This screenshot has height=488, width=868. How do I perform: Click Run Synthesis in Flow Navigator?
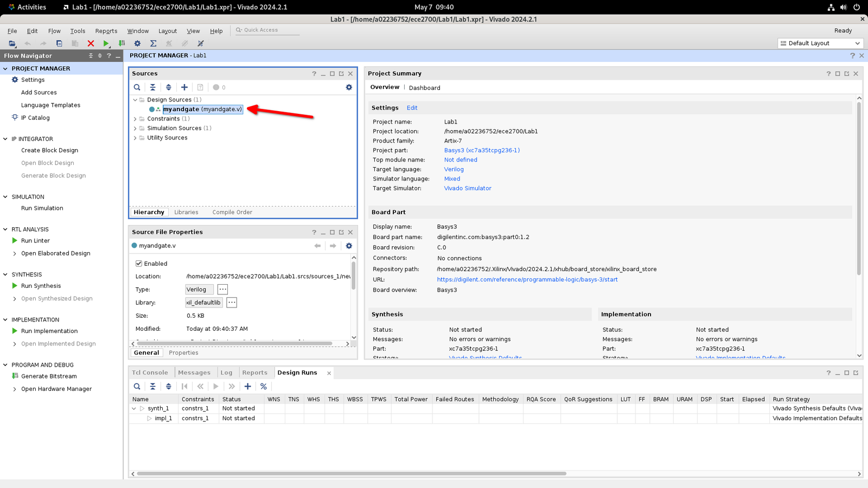[x=41, y=286]
